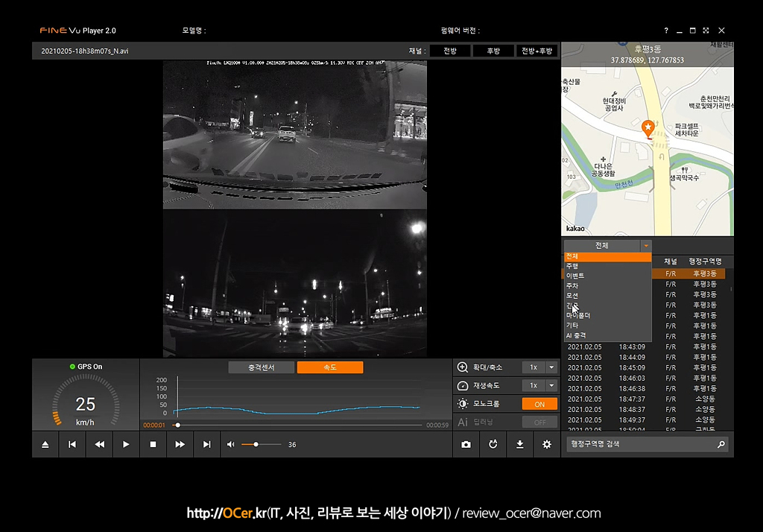Screen dimensions: 763x532
Task: Eject the current video file
Action: point(45,444)
